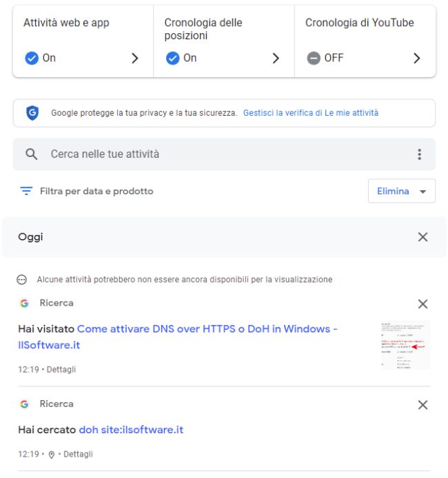The width and height of the screenshot is (448, 478).
Task: Open Cronologia delle posizioni card
Action: click(224, 41)
